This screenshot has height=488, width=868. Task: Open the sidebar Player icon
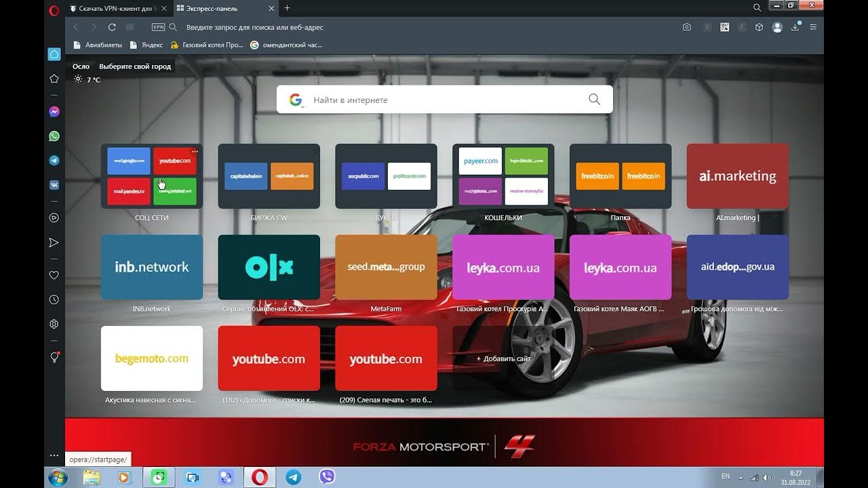point(54,218)
